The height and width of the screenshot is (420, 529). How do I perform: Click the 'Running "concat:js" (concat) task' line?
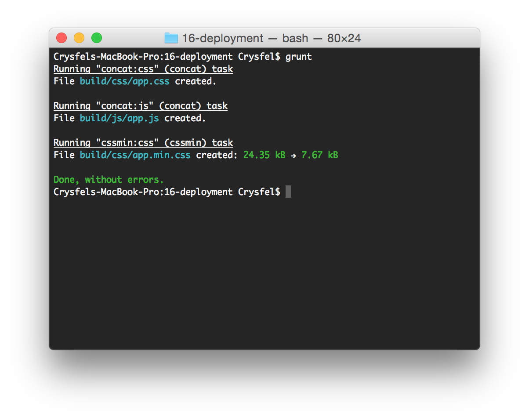coord(141,106)
